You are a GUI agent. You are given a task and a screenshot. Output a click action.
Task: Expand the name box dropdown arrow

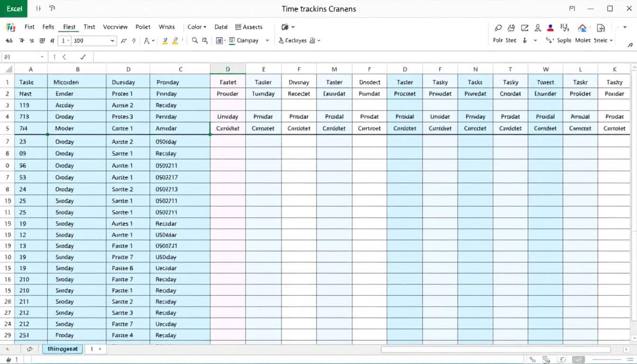click(x=42, y=57)
